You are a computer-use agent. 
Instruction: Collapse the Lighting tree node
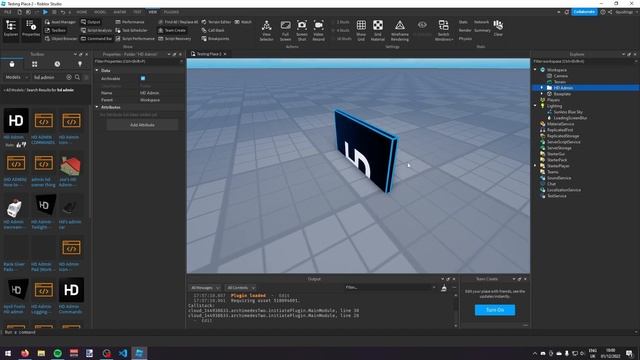pos(536,106)
